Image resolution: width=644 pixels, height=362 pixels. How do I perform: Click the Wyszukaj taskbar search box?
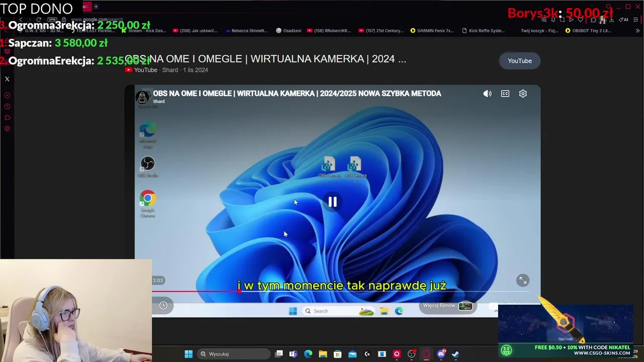pyautogui.click(x=233, y=354)
